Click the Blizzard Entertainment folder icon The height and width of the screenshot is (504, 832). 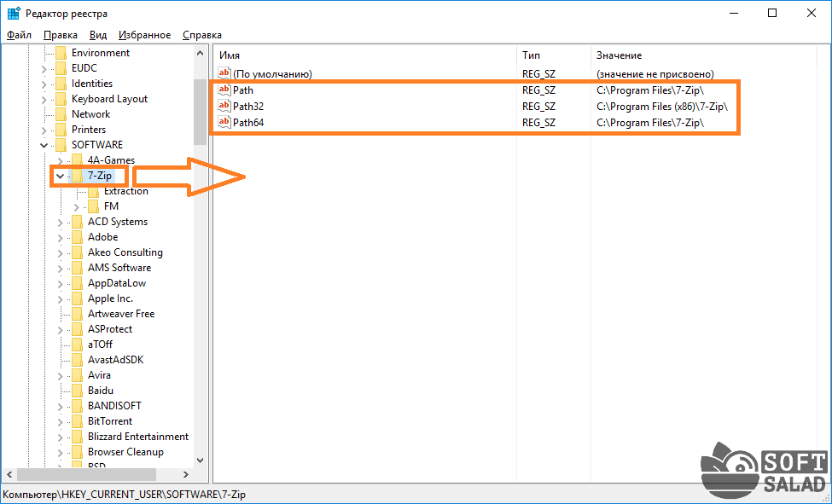[x=78, y=437]
